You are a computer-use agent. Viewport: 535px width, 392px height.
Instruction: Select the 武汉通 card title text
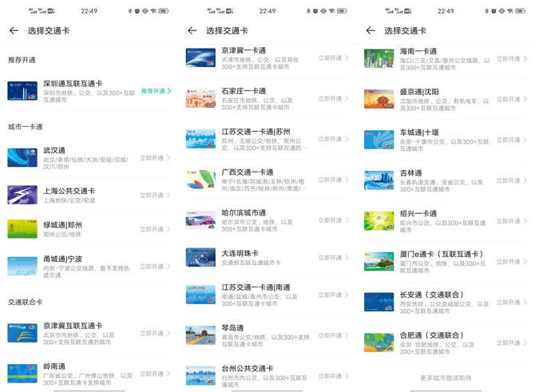click(x=54, y=150)
